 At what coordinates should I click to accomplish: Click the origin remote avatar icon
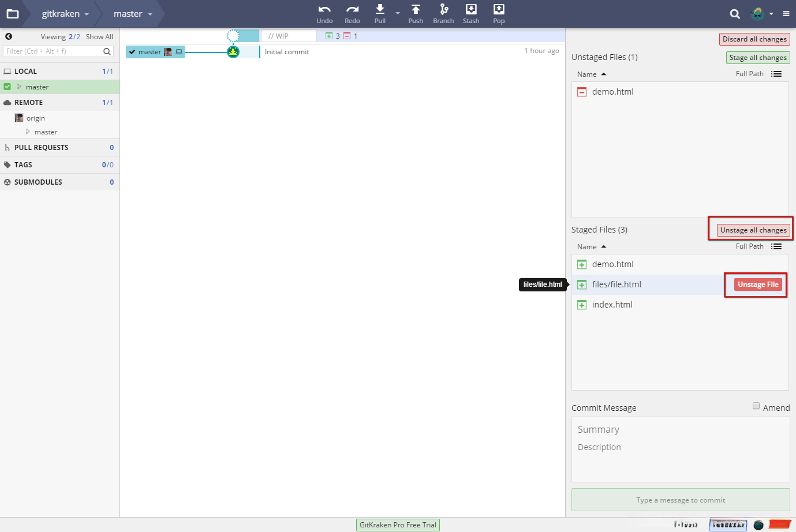coord(19,118)
